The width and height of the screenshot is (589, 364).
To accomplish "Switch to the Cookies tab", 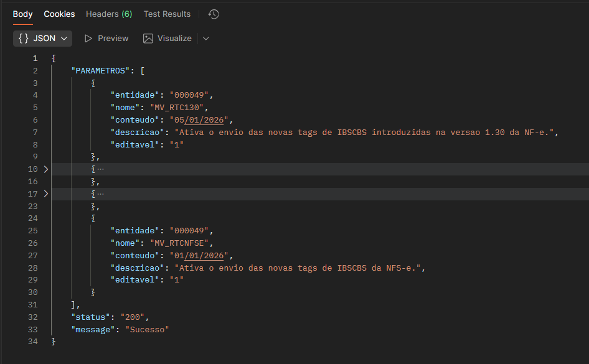I will pos(59,14).
